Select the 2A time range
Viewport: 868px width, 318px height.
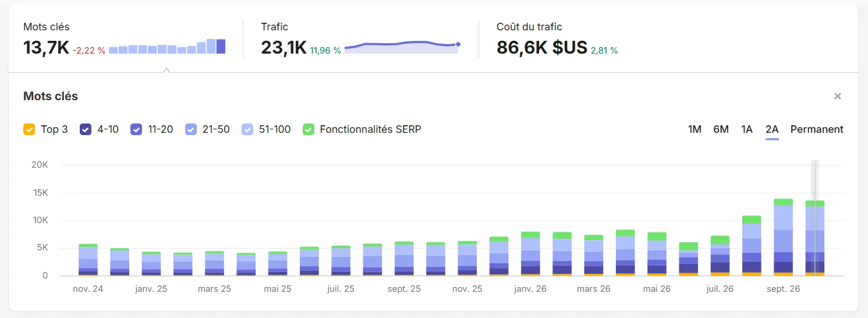pyautogui.click(x=772, y=129)
